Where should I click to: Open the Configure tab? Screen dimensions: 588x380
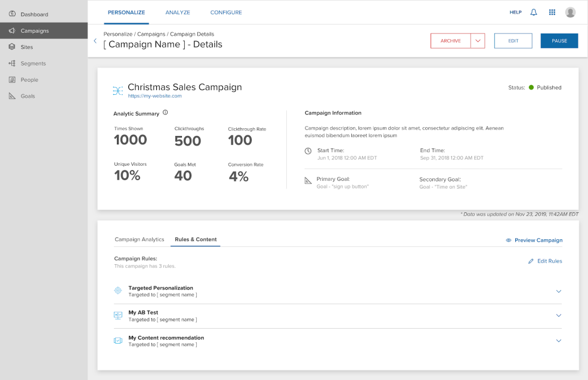(226, 12)
